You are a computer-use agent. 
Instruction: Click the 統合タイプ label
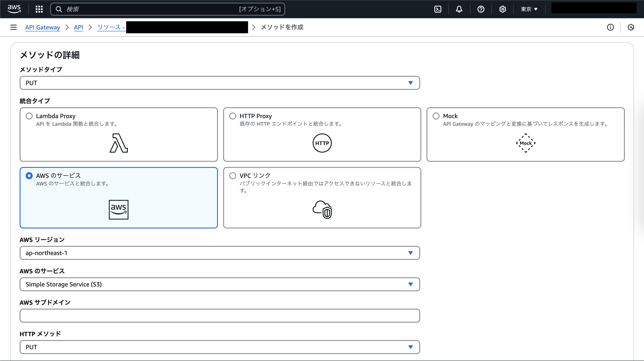pos(35,101)
